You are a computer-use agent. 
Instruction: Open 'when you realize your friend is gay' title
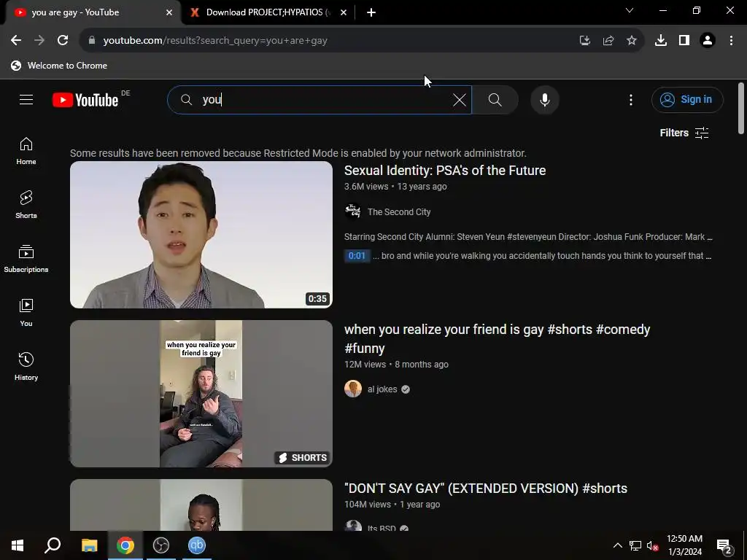[497, 338]
